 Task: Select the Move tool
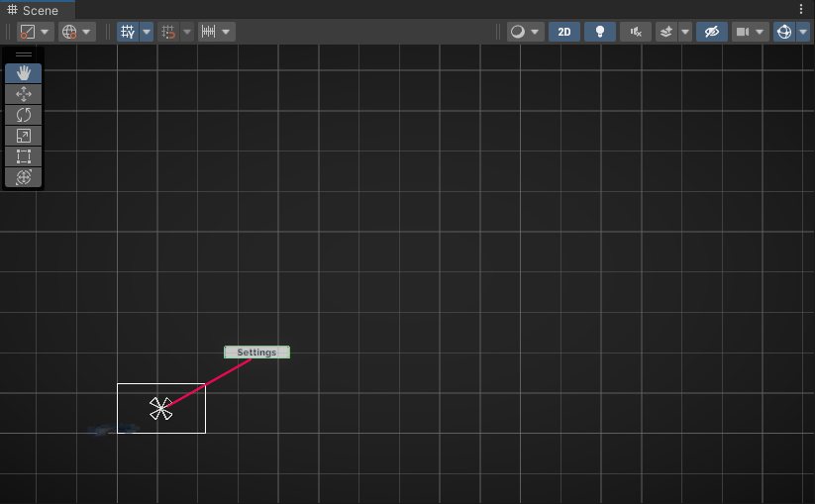pyautogui.click(x=24, y=94)
